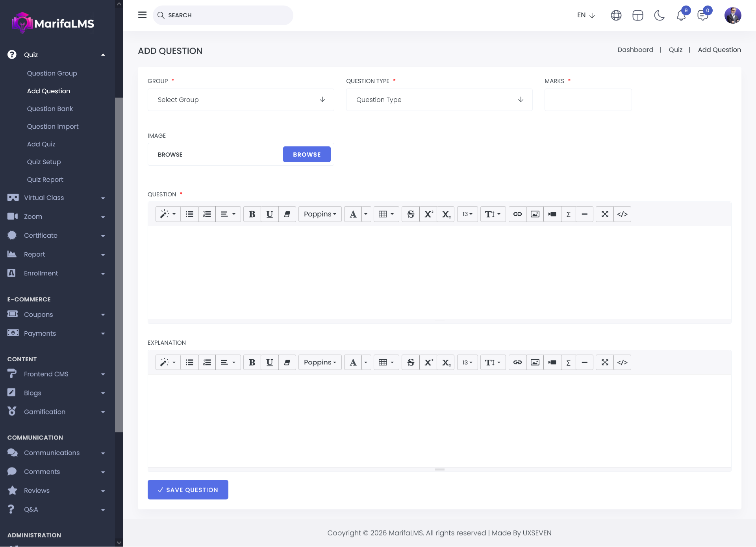Insert link in Question editor toolbar
This screenshot has width=756, height=547.
tap(517, 214)
